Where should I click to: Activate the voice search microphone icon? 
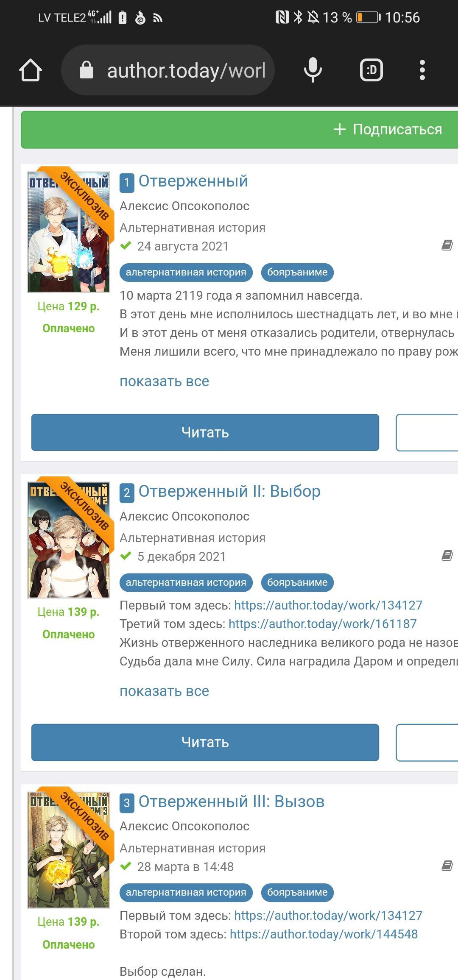[313, 70]
